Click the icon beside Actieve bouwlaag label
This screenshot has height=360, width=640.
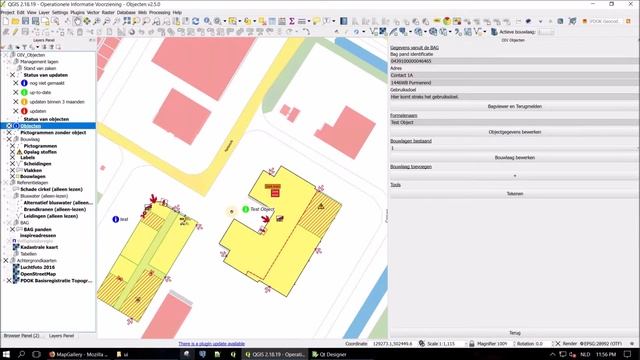click(494, 32)
